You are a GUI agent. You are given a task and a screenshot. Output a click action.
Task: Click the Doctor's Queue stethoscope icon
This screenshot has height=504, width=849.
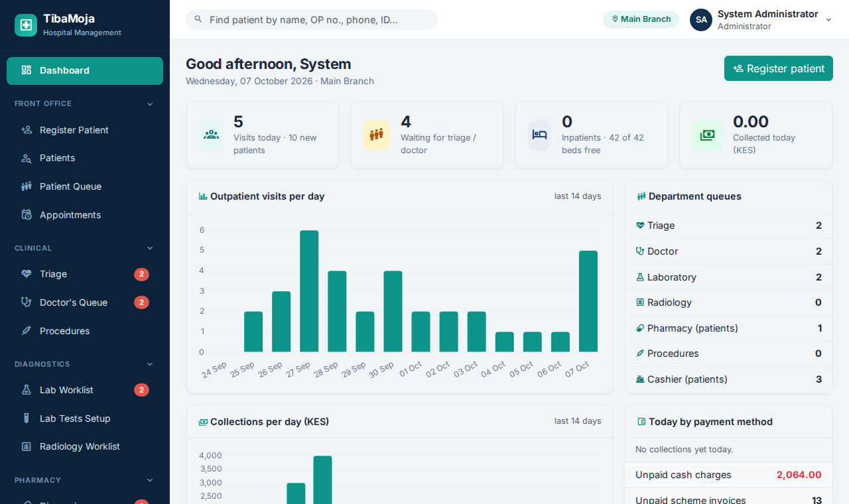[x=27, y=302]
